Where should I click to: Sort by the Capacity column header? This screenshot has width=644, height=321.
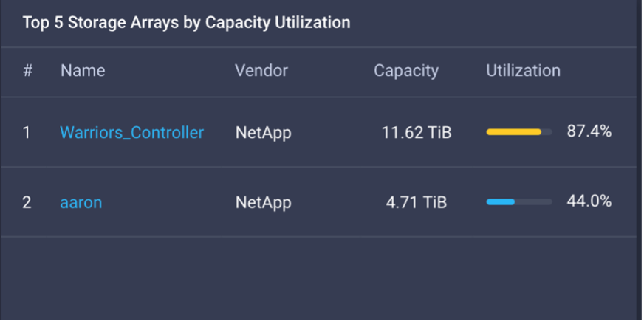coord(405,71)
